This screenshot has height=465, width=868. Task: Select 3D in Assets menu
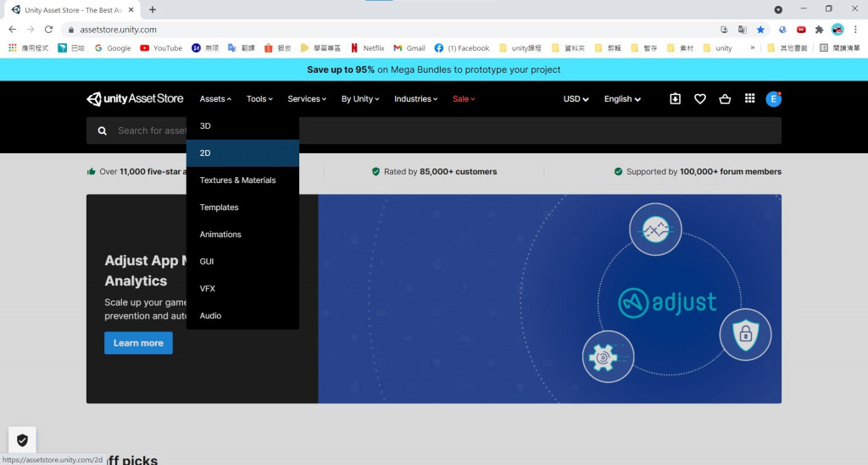click(x=242, y=126)
